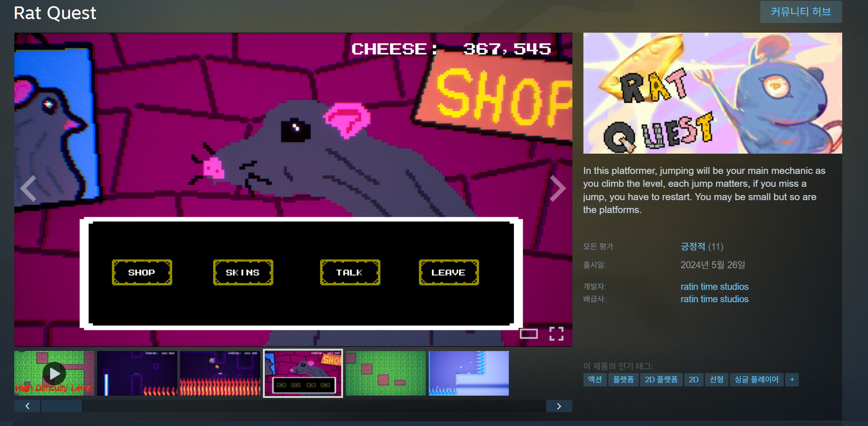Add a tag with the plus button
This screenshot has height=426, width=868.
click(792, 380)
